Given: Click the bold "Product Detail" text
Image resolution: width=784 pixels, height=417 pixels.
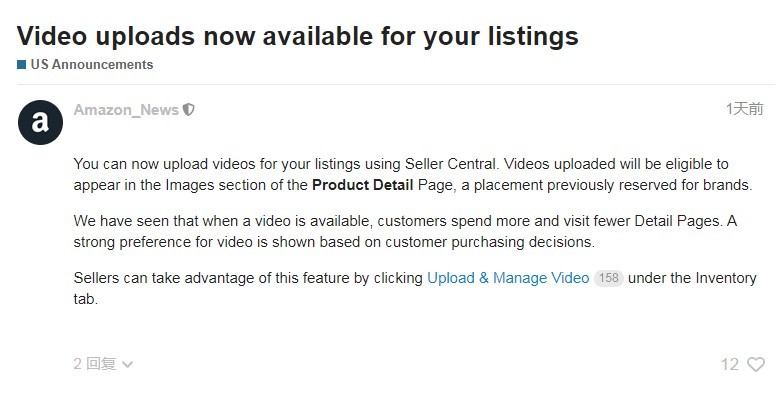Looking at the screenshot, I should (x=361, y=185).
